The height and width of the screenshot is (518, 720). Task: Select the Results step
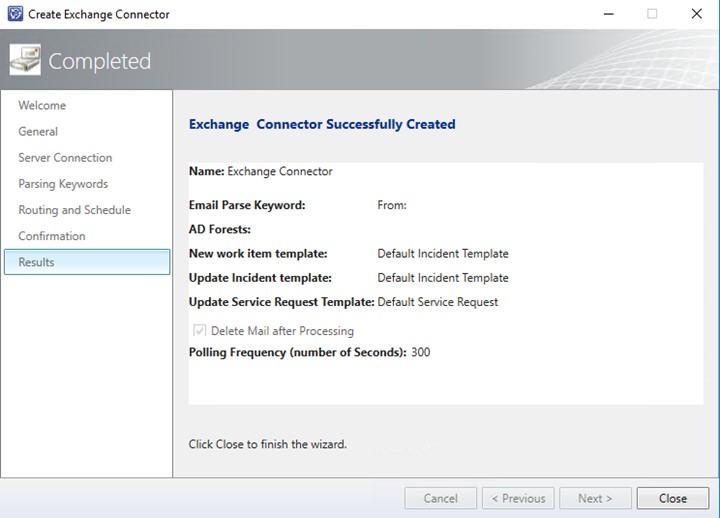coord(87,262)
